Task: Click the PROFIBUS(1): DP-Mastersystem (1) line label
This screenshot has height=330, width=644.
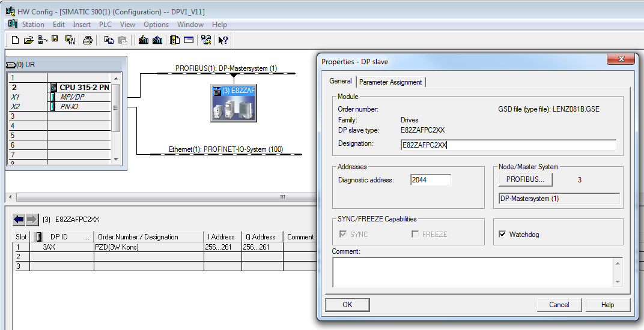Action: click(226, 68)
